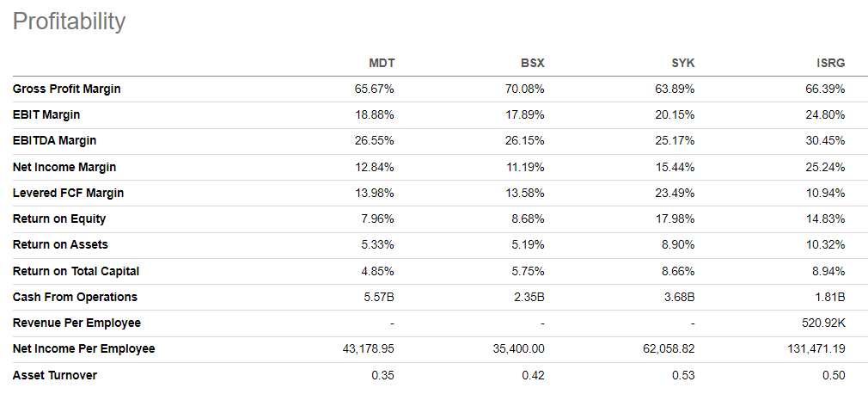Select MDT's 5.57B cash from operations value
This screenshot has height=394, width=868.
pos(379,297)
